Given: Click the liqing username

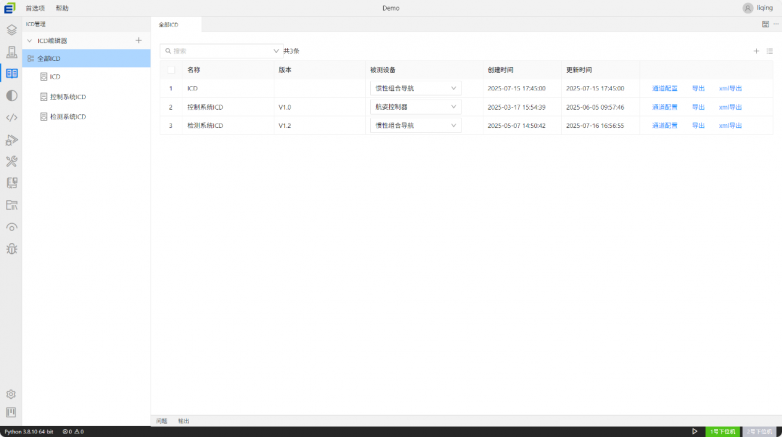Looking at the screenshot, I should click(x=765, y=8).
